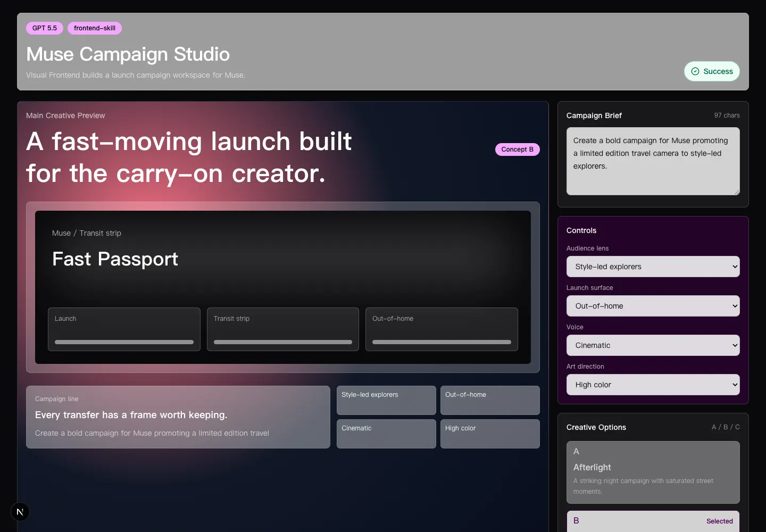Click the Transit strip progress bar
766x532 pixels.
pyautogui.click(x=283, y=342)
